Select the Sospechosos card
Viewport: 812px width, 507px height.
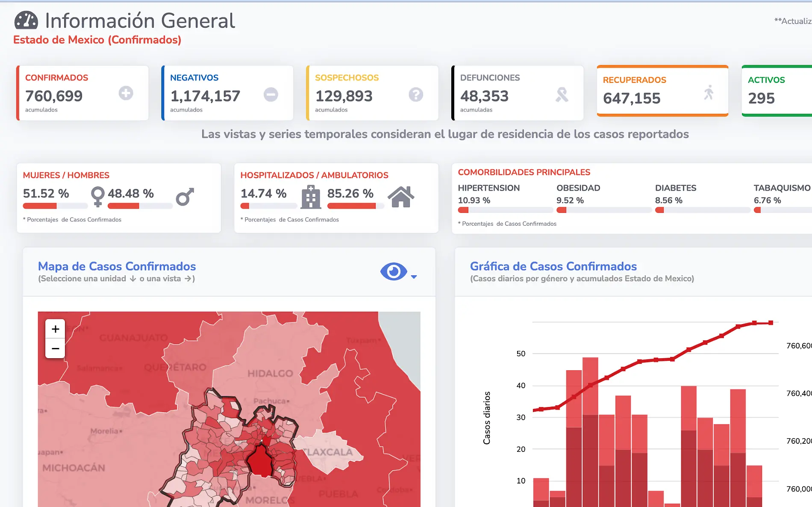click(x=372, y=93)
